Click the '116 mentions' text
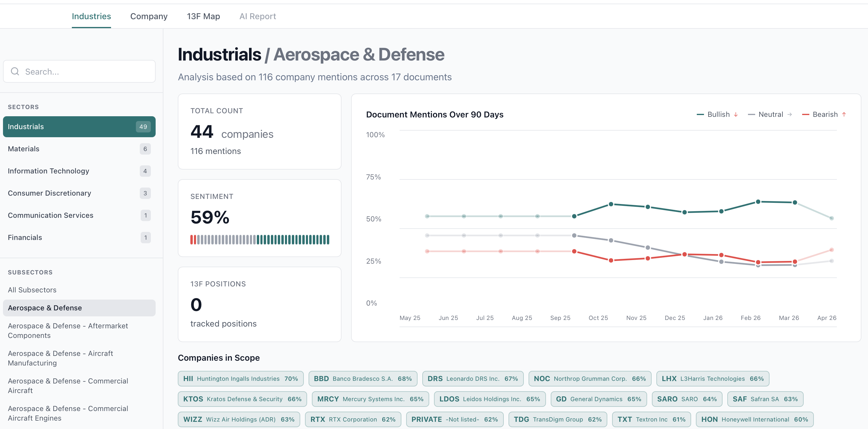868x429 pixels. pos(216,151)
